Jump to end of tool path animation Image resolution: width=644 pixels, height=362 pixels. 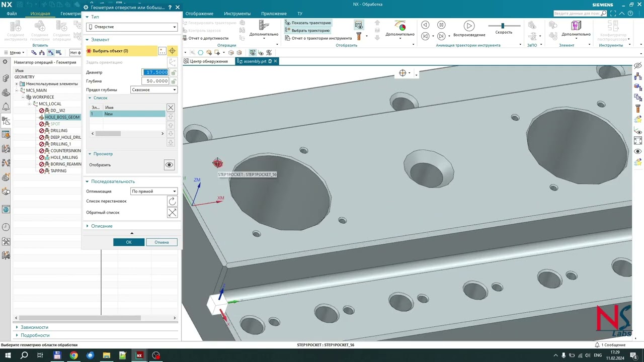point(441,36)
